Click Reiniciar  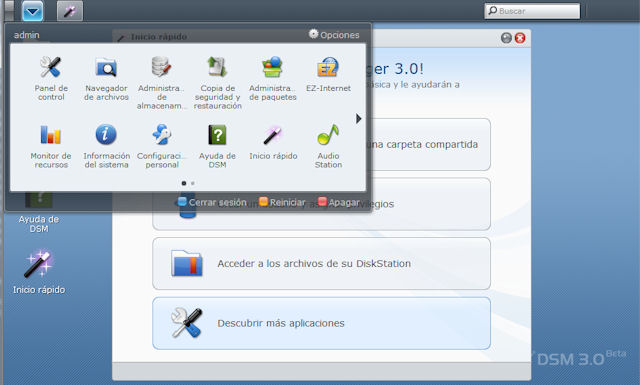tap(282, 202)
